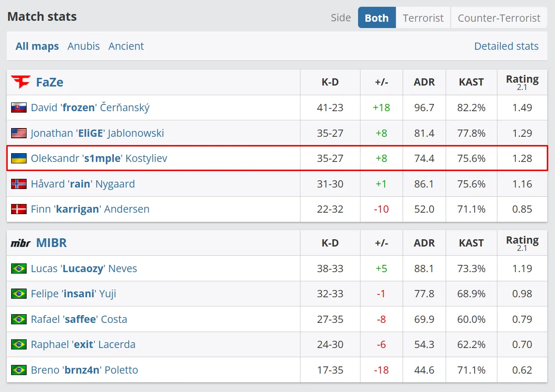The width and height of the screenshot is (555, 392).
Task: Click the Match stats heading
Action: pyautogui.click(x=42, y=16)
